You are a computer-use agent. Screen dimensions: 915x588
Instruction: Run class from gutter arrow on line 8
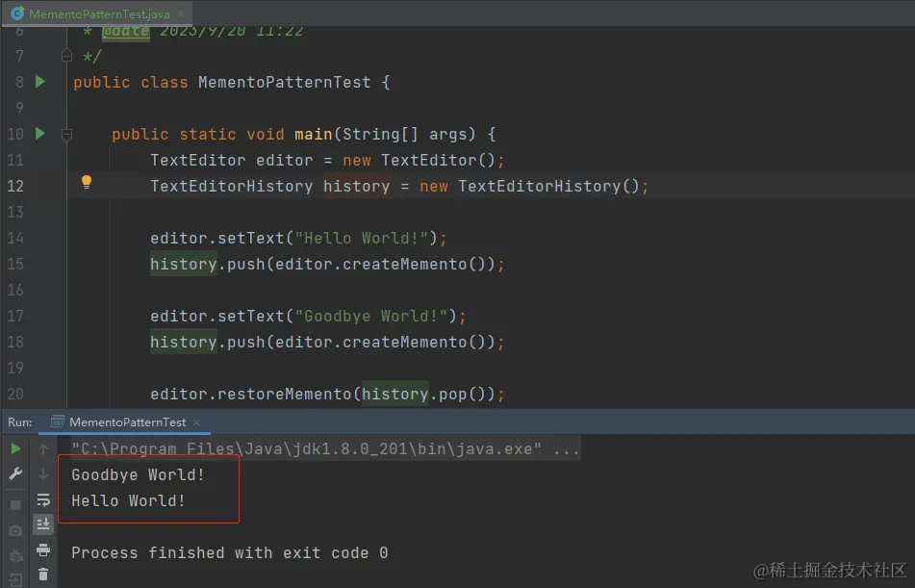(x=40, y=81)
